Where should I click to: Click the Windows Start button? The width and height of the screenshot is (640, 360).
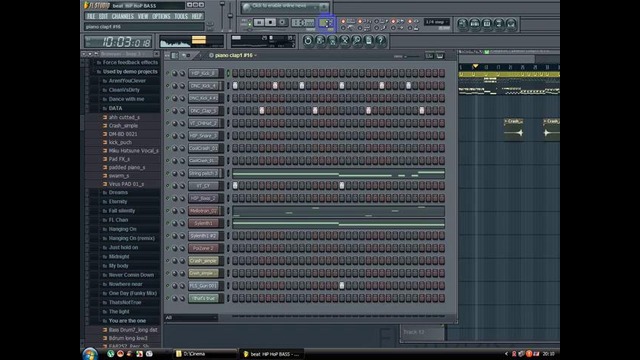coord(90,353)
